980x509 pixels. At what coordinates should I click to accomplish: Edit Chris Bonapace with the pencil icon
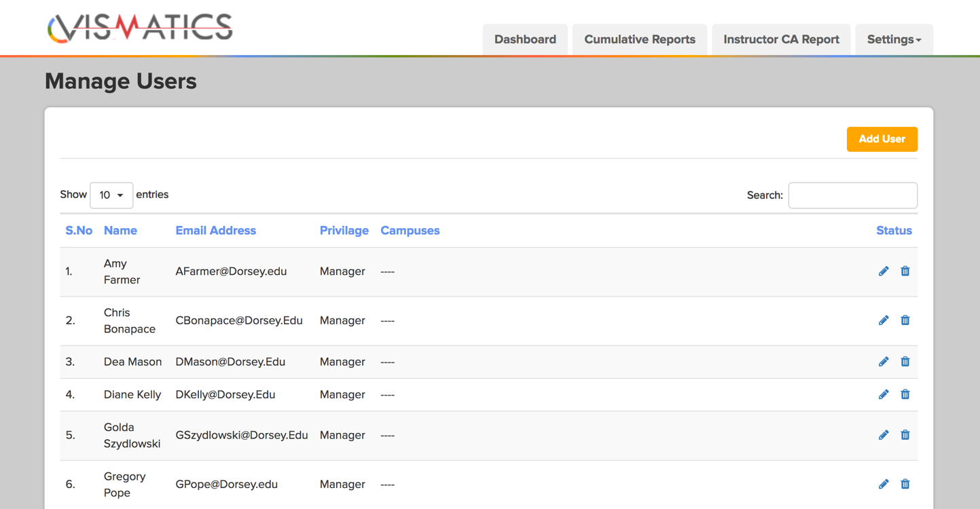coord(884,320)
